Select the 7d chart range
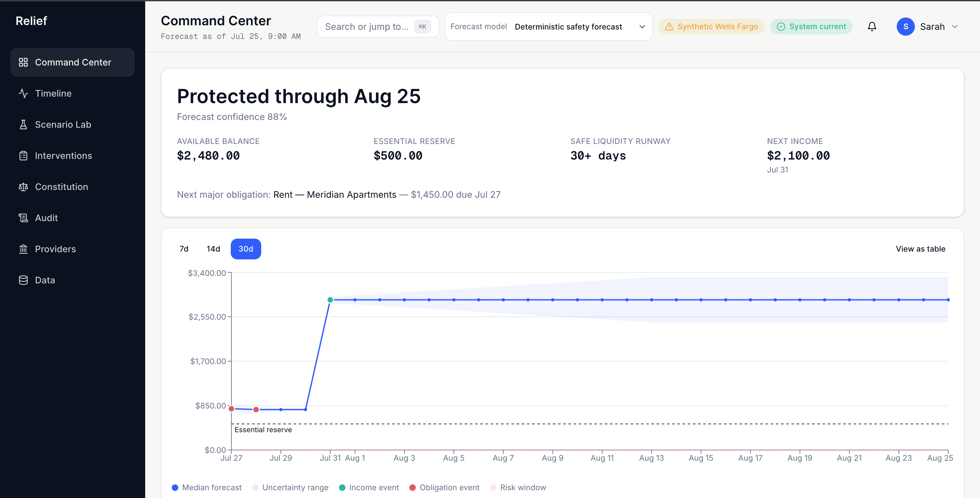The image size is (980, 498). 184,249
